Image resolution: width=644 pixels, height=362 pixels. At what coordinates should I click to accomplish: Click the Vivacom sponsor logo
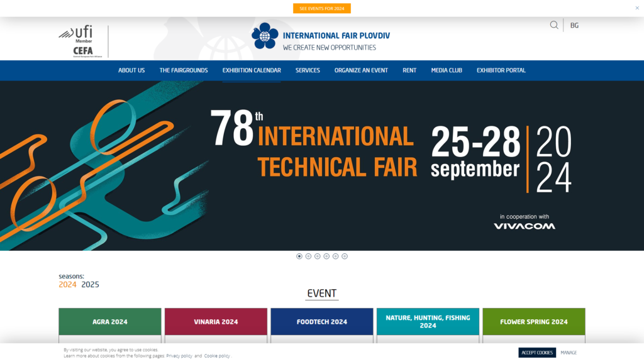coord(525,226)
